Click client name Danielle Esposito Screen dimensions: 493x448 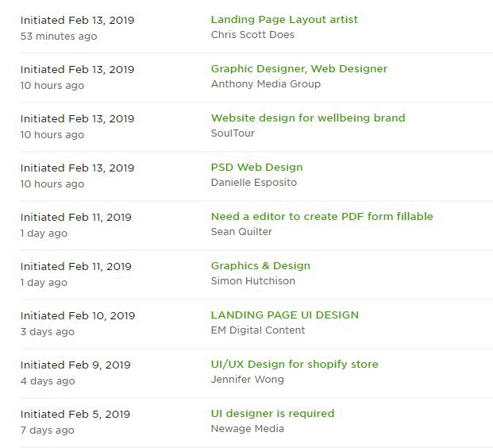[254, 183]
